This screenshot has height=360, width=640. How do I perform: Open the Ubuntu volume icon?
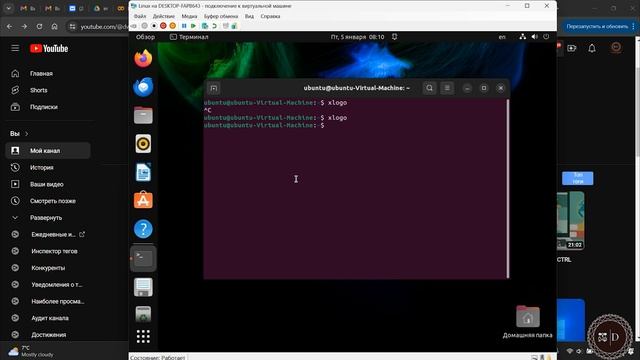534,37
